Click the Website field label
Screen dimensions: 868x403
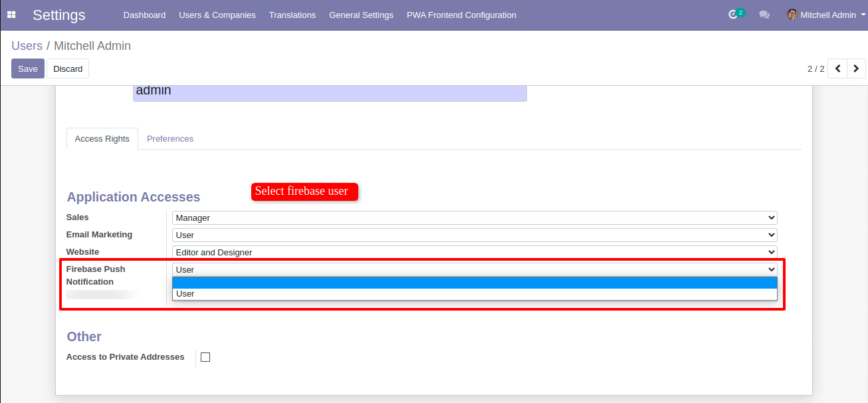[82, 252]
